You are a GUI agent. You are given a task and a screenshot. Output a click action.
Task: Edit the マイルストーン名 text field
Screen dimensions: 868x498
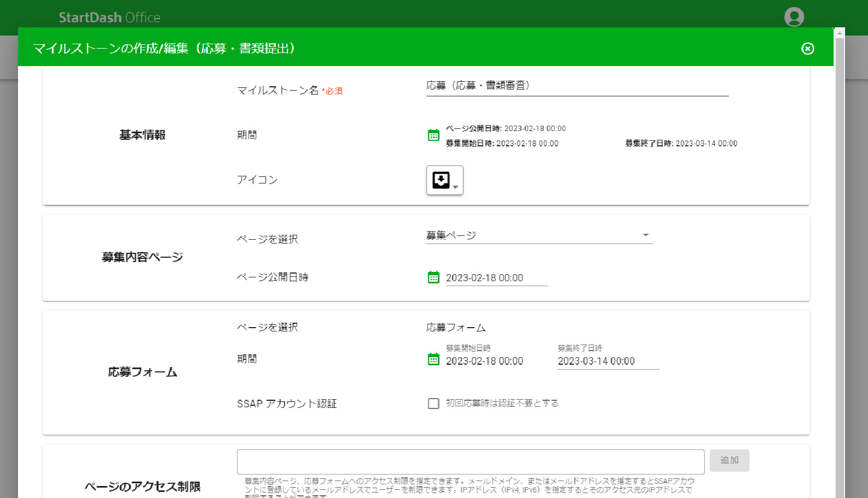point(577,86)
